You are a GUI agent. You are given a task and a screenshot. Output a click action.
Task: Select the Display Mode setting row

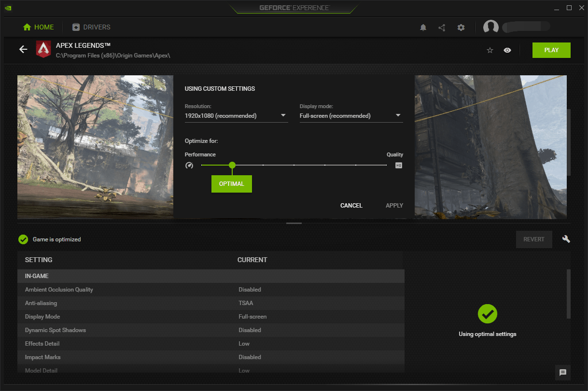point(211,317)
